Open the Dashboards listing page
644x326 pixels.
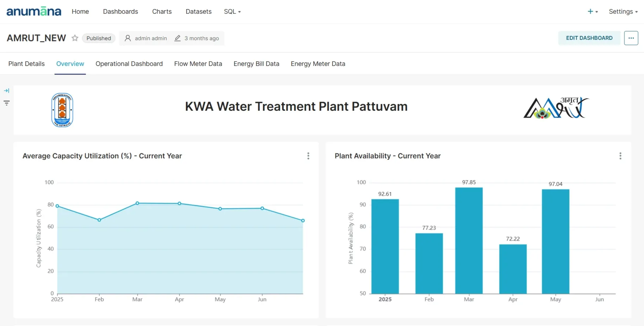120,11
